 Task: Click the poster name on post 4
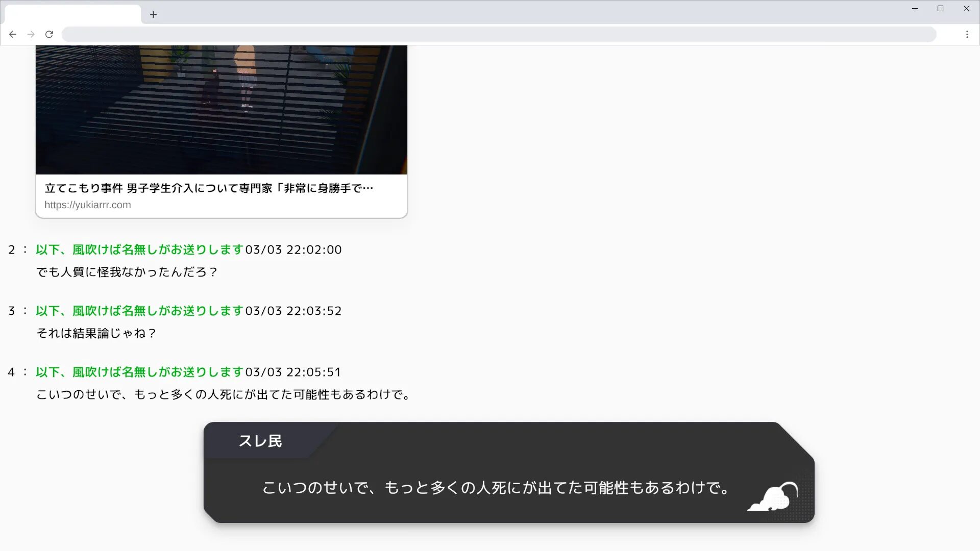click(x=139, y=372)
